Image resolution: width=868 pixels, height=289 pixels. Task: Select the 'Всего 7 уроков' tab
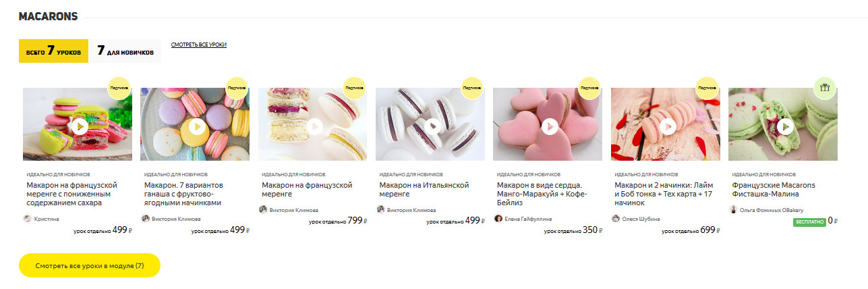coord(53,51)
